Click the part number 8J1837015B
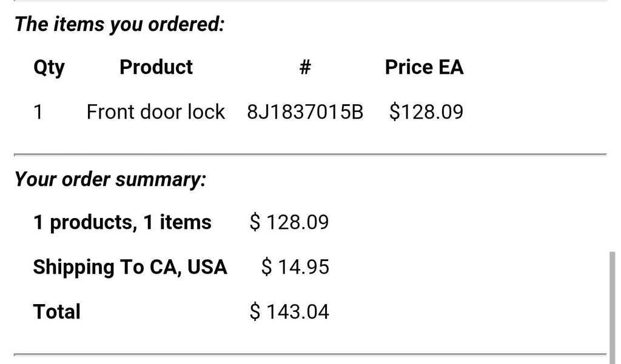Viewport: 621px width, 364px height. tap(305, 112)
